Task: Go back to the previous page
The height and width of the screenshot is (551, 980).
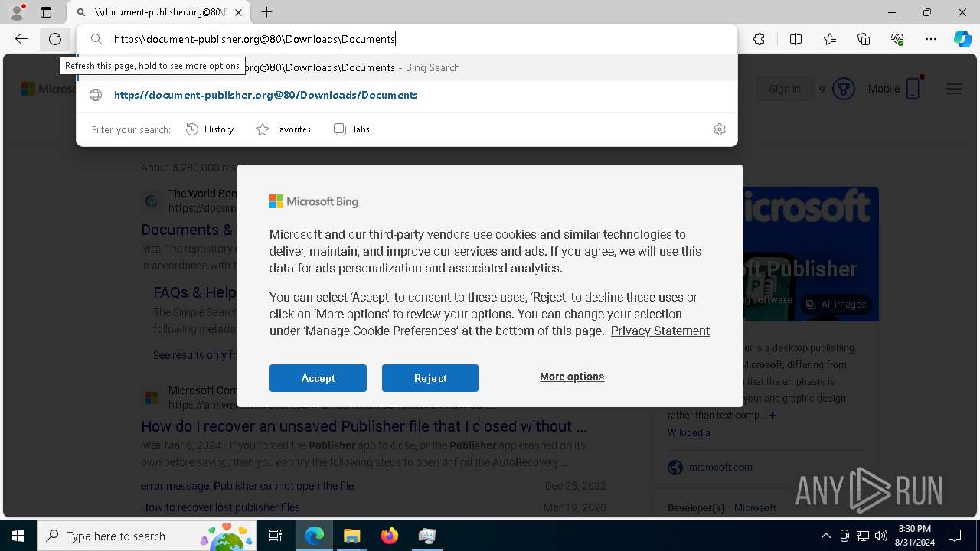Action: pyautogui.click(x=21, y=39)
